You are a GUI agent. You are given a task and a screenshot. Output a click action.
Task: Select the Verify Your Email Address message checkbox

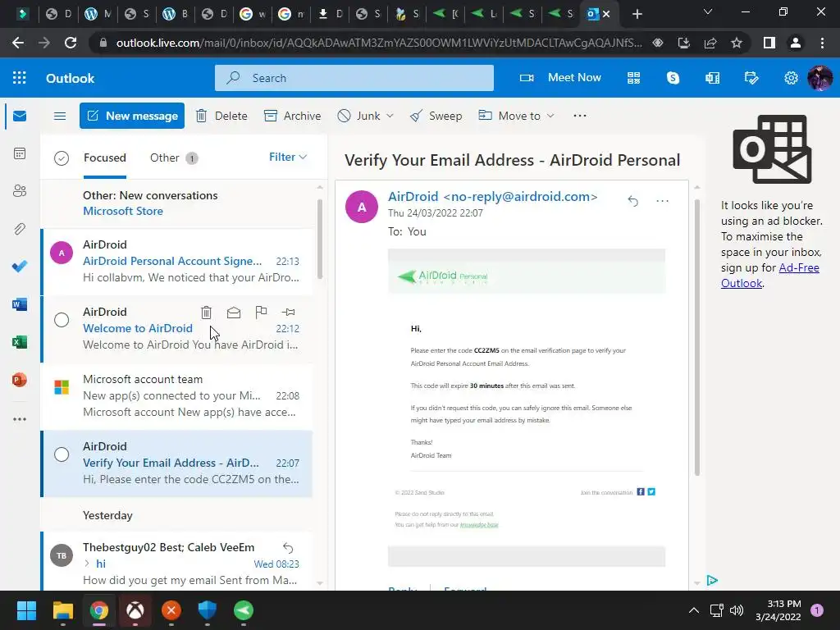click(x=62, y=454)
